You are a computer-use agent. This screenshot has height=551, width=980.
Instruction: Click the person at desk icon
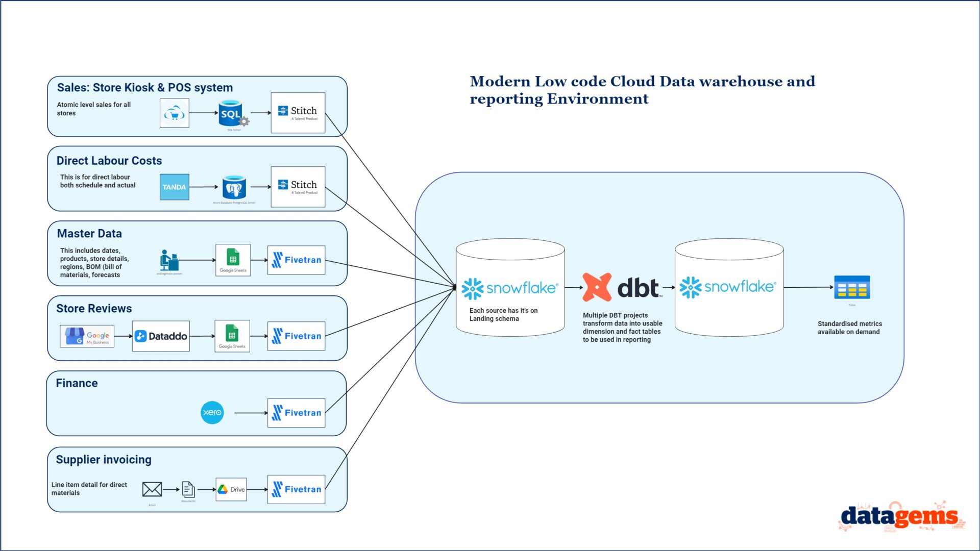click(x=169, y=260)
